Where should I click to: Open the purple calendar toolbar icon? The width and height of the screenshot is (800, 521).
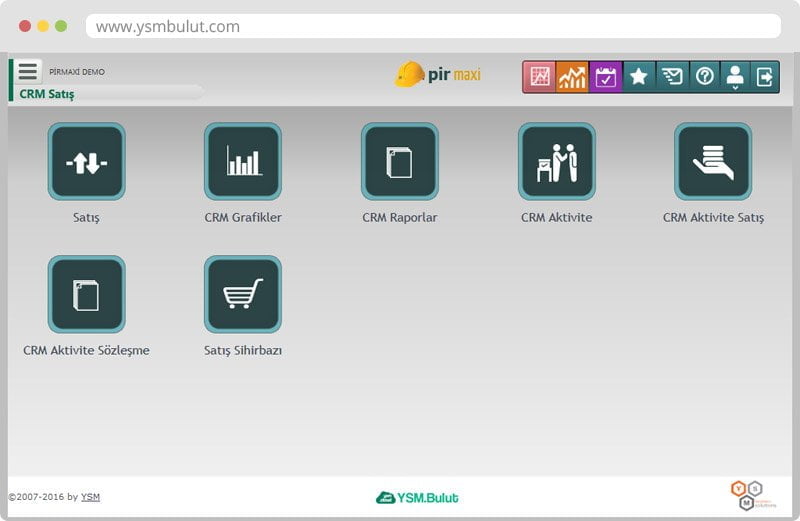click(606, 77)
